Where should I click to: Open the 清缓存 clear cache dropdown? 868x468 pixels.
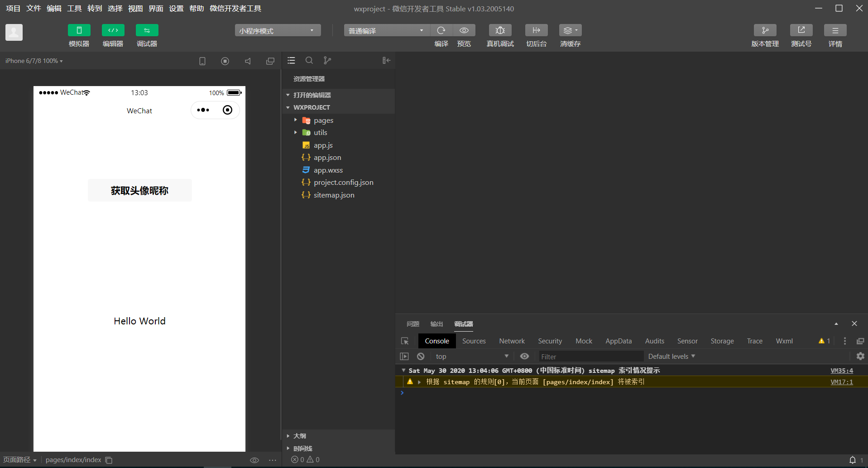tap(571, 30)
